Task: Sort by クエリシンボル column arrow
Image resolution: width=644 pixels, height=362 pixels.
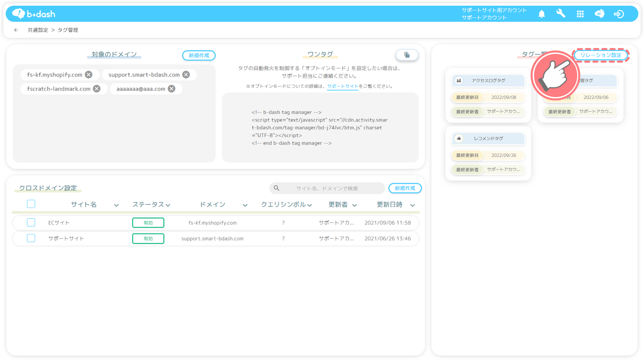Action: point(309,205)
